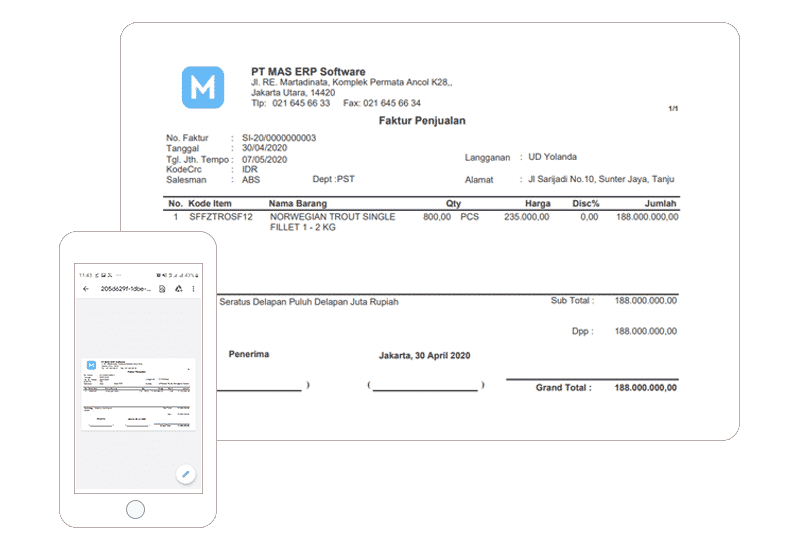800x550 pixels.
Task: Click the Harga value 235.000,00
Action: 526,217
